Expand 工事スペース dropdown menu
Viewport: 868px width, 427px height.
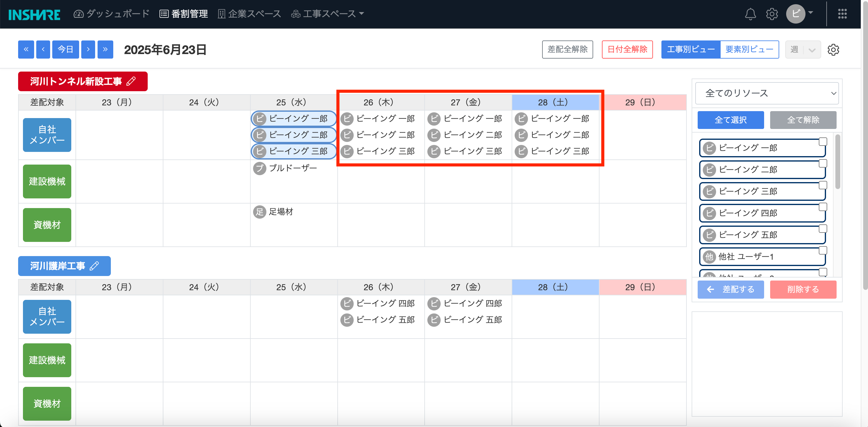tap(327, 14)
